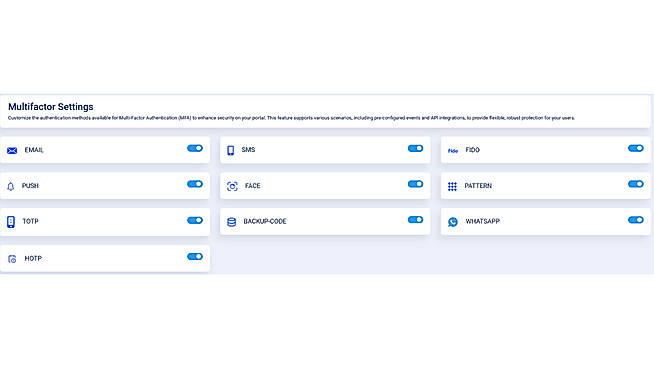
Task: Click the Multifactor Settings heading
Action: pyautogui.click(x=50, y=107)
